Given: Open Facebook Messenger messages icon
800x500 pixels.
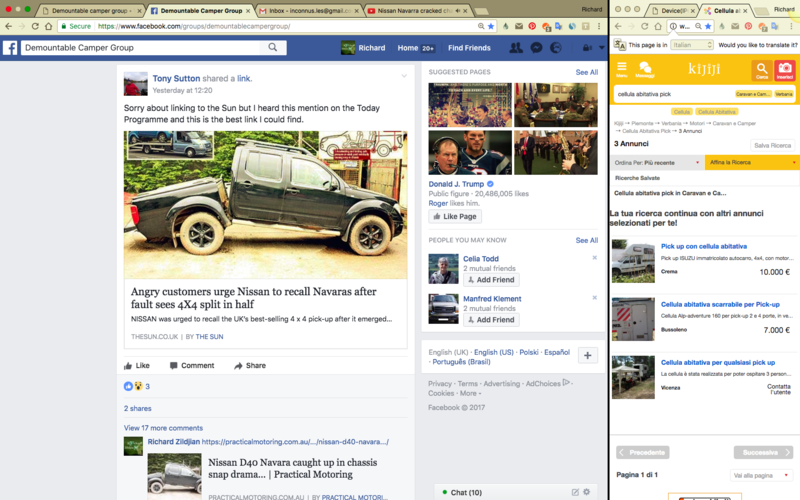Looking at the screenshot, I should click(x=536, y=47).
